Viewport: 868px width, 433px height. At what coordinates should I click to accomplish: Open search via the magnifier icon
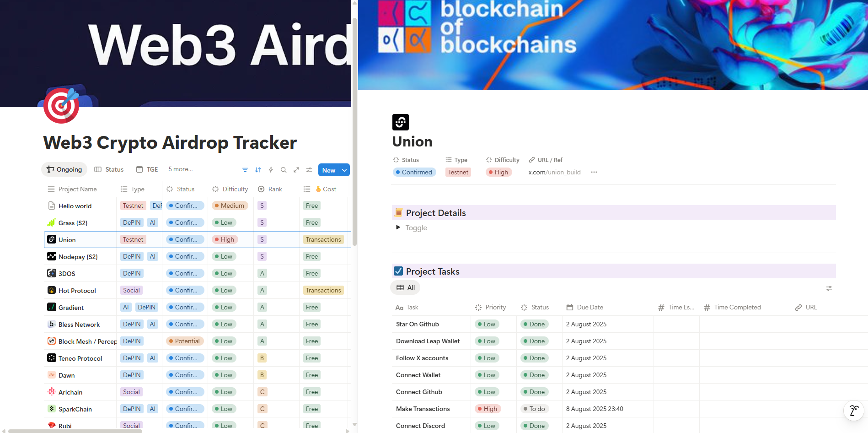[284, 170]
